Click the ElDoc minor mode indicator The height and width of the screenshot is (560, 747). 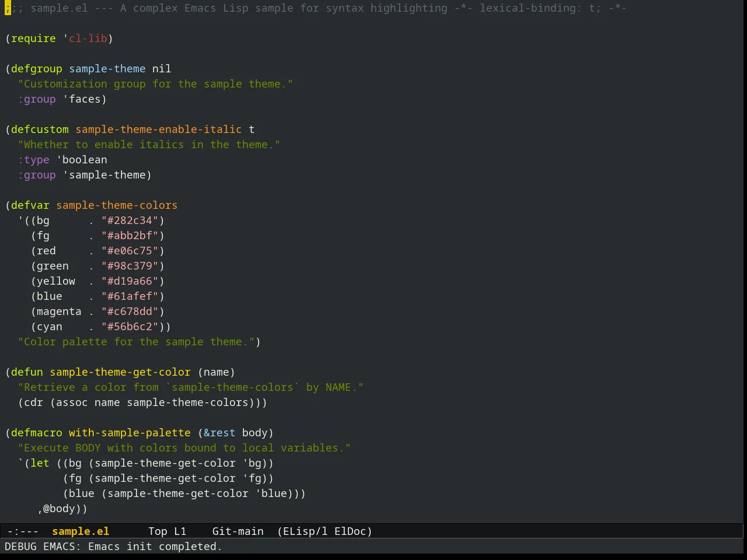click(x=350, y=531)
